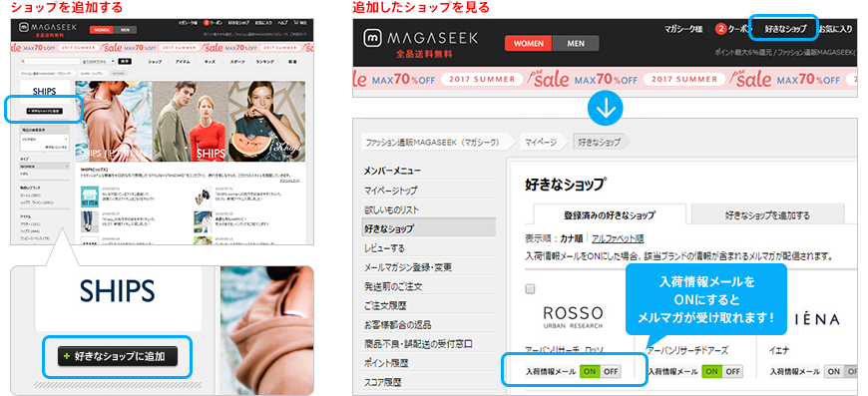Click ヘルプ in the small SHIPS page header
The image size is (868, 396).
click(282, 23)
